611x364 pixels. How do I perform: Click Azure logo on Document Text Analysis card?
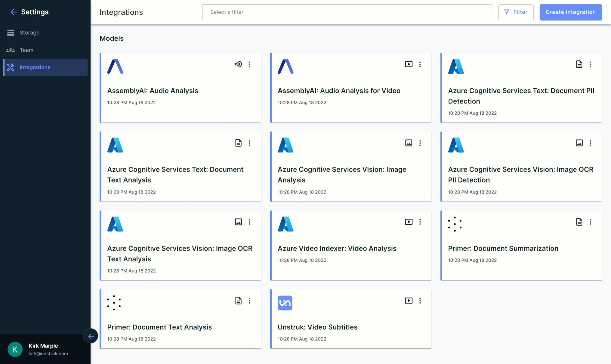pos(115,145)
